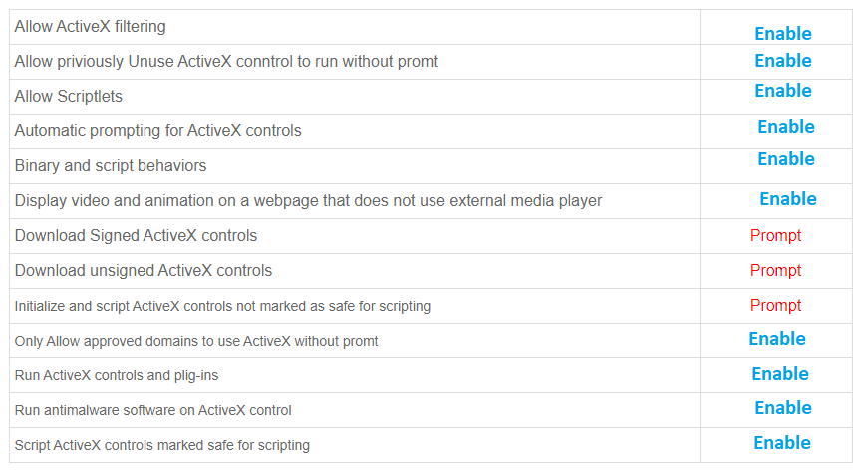Click the Download Signed ActiveX controls label
This screenshot has width=868, height=475.
136,236
